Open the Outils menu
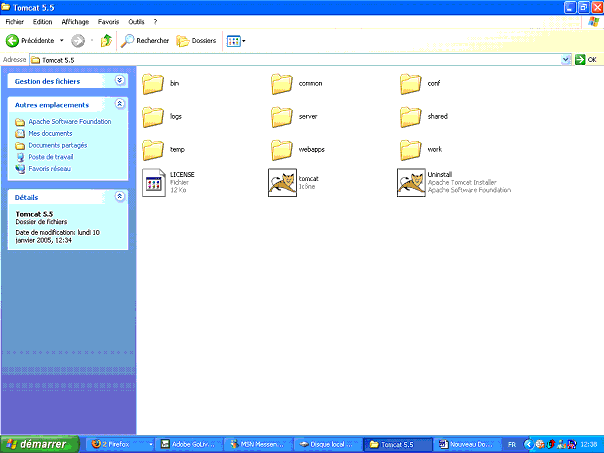The height and width of the screenshot is (453, 604). pyautogui.click(x=136, y=21)
